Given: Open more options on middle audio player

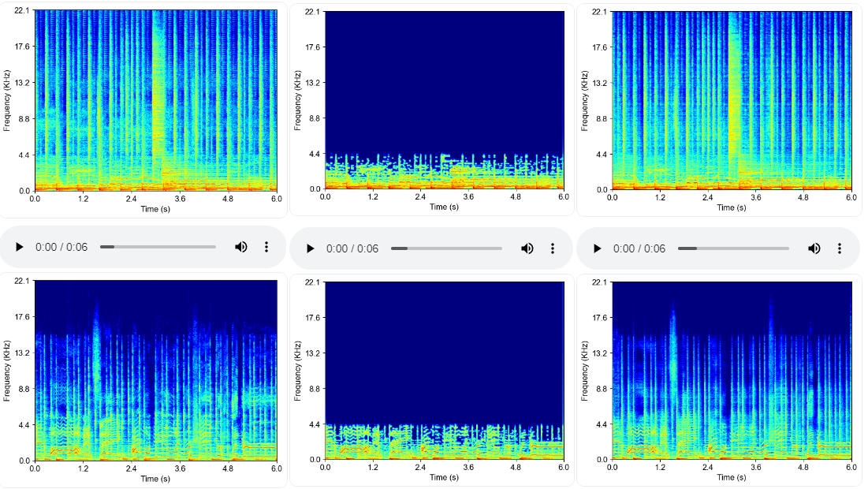Looking at the screenshot, I should coord(553,248).
